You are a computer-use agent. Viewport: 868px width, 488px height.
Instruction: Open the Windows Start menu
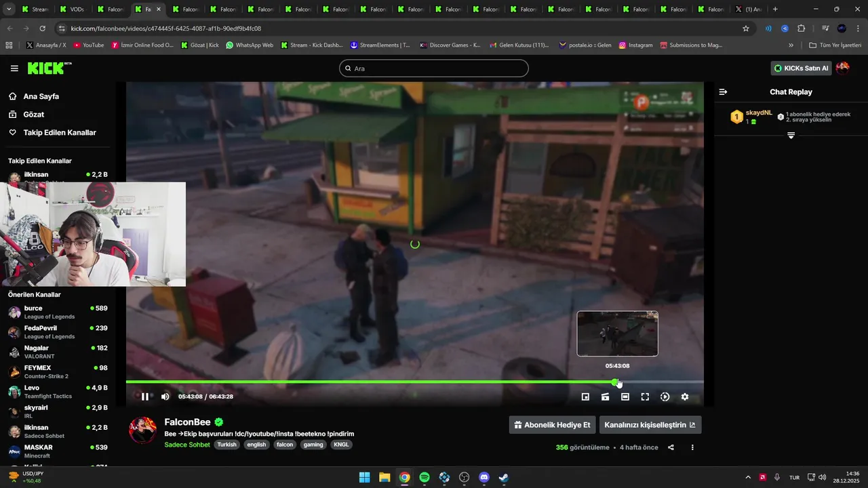coord(364,477)
